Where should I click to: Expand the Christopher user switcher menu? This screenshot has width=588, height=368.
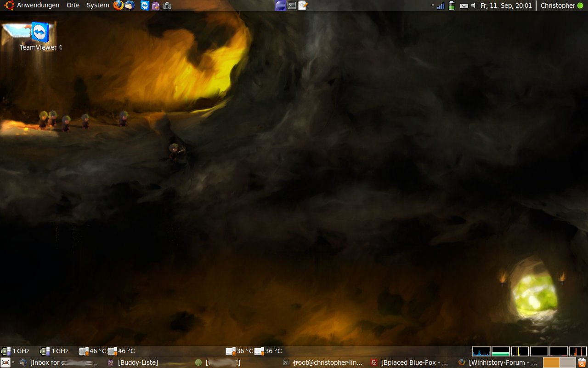click(561, 6)
